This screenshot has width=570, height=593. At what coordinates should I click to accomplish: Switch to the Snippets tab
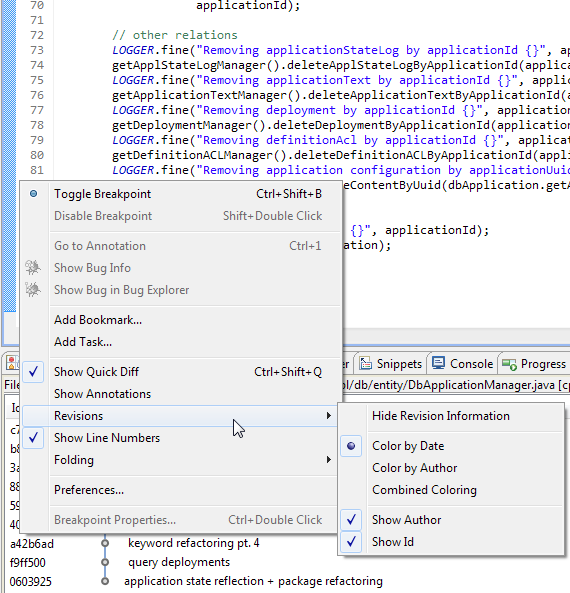tap(391, 364)
